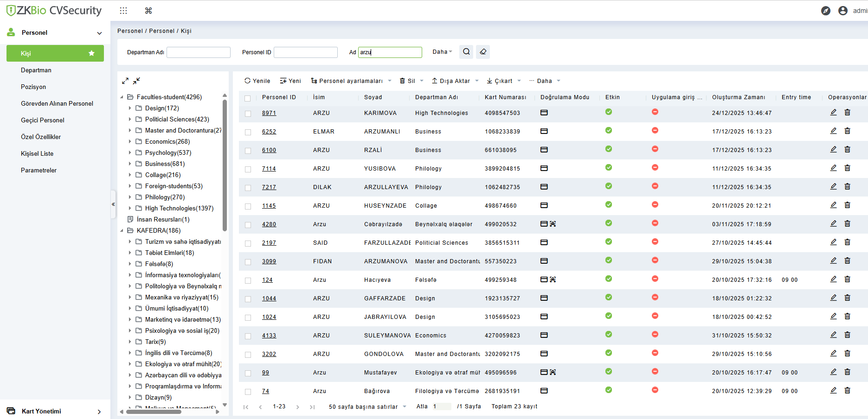Click the Departman Adı input field
Image resolution: width=868 pixels, height=419 pixels.
point(199,52)
